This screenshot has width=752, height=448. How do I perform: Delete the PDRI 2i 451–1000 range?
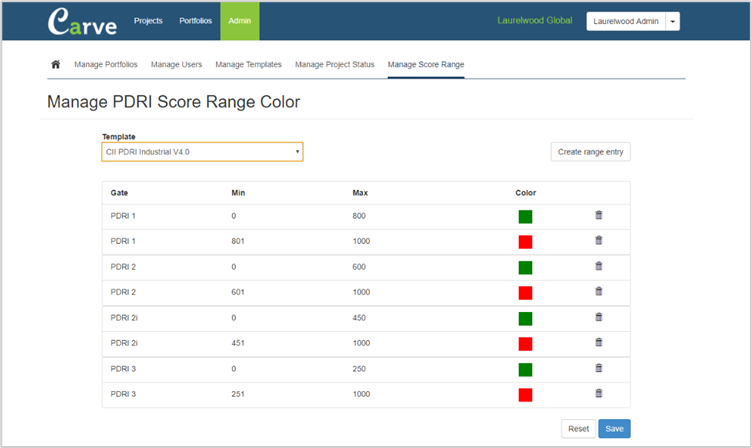(x=599, y=342)
